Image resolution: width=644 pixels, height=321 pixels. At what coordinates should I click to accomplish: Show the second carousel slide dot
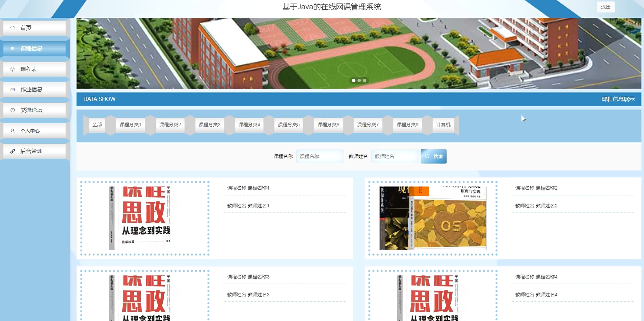click(359, 81)
